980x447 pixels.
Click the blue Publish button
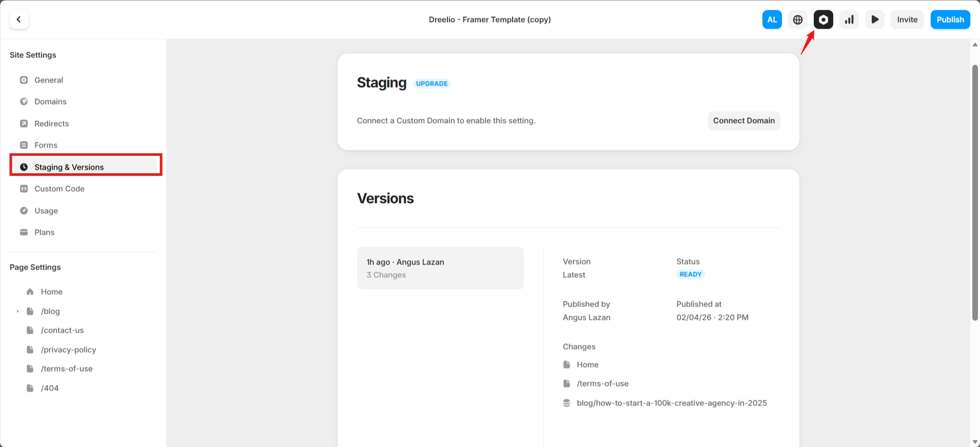point(950,19)
